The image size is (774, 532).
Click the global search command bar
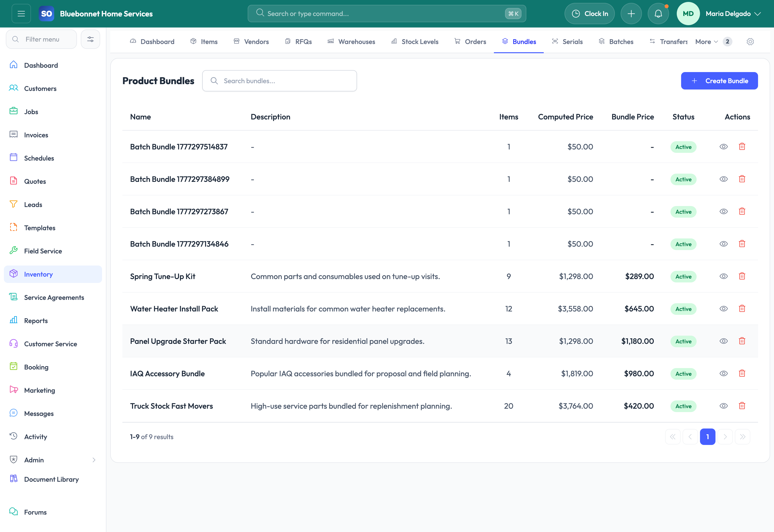(387, 14)
